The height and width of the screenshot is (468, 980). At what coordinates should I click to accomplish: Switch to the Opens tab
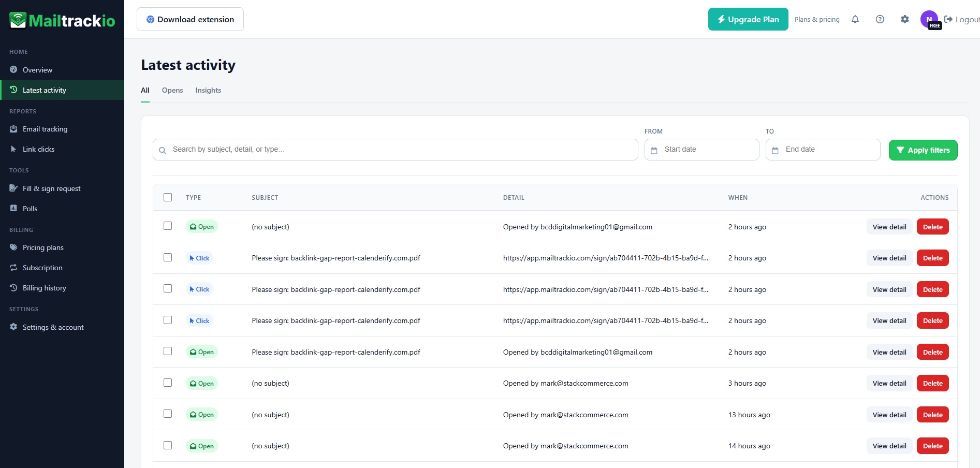(x=172, y=90)
